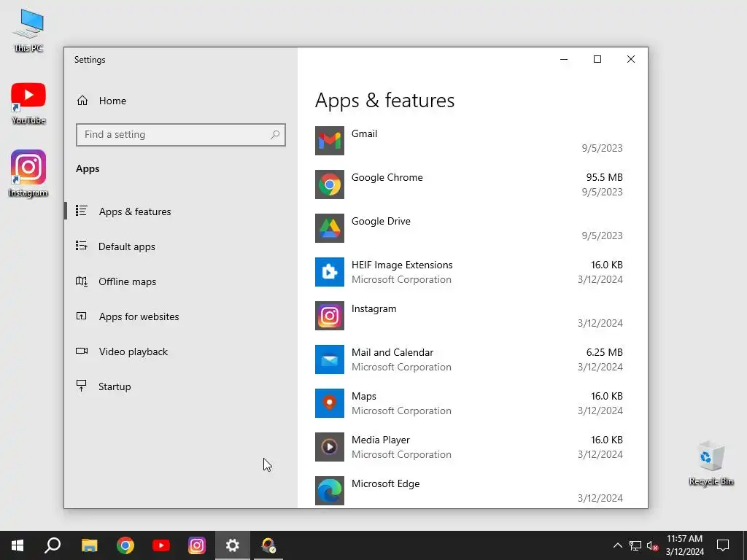Launch Chrome from the taskbar
The height and width of the screenshot is (560, 747).
click(x=125, y=545)
